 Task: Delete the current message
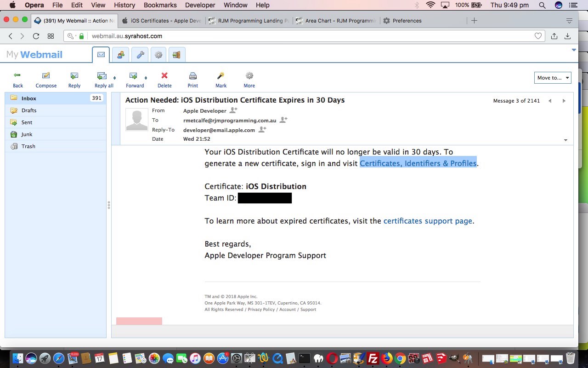(164, 80)
